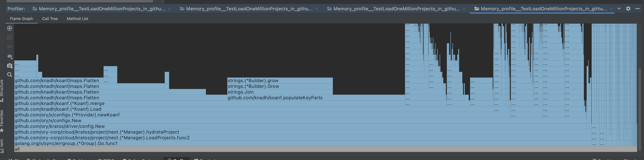Open the Favorites tool window
This screenshot has height=160, width=644.
tap(2, 121)
